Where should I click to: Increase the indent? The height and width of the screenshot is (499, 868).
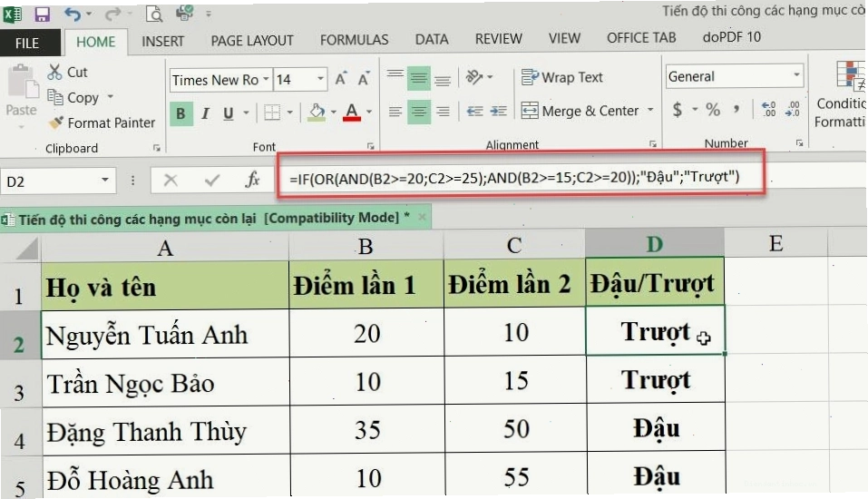498,112
